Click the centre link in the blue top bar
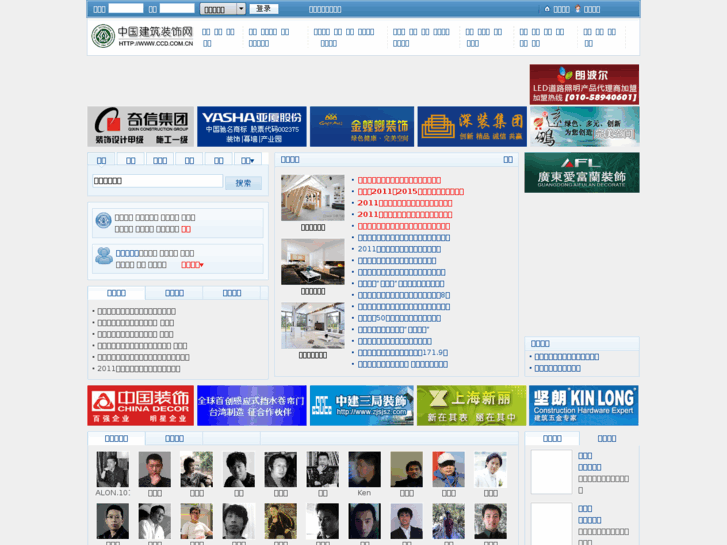Image resolution: width=727 pixels, height=545 pixels. pyautogui.click(x=325, y=9)
